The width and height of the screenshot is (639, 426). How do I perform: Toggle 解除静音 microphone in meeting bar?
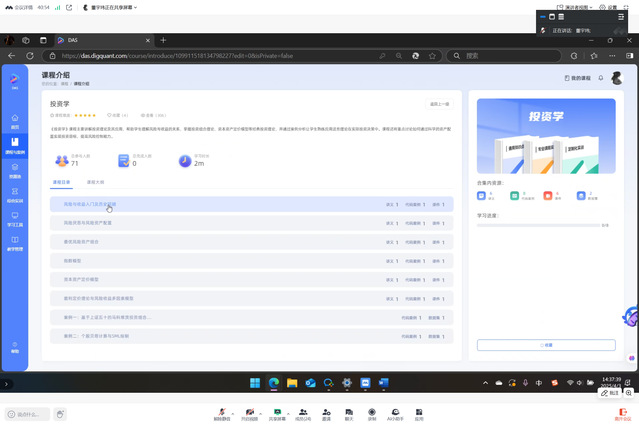click(x=222, y=412)
